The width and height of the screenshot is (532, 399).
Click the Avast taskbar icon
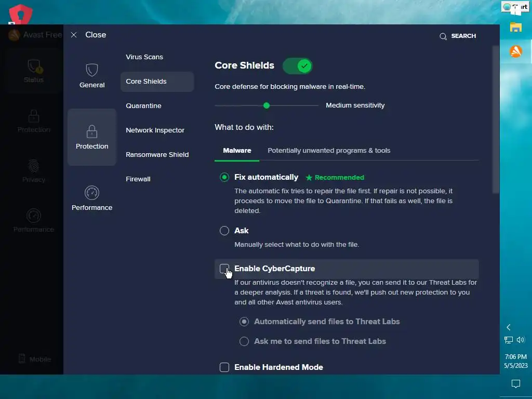pyautogui.click(x=516, y=51)
